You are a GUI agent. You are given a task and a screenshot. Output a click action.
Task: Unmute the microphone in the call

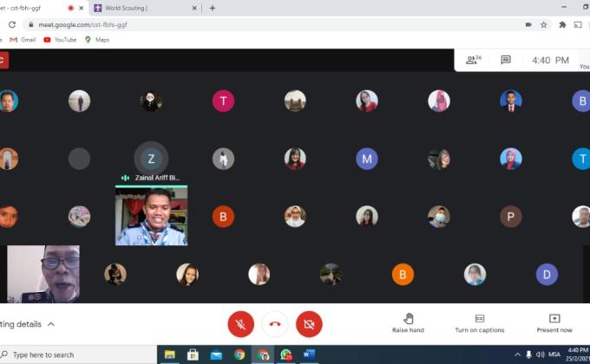click(x=240, y=324)
